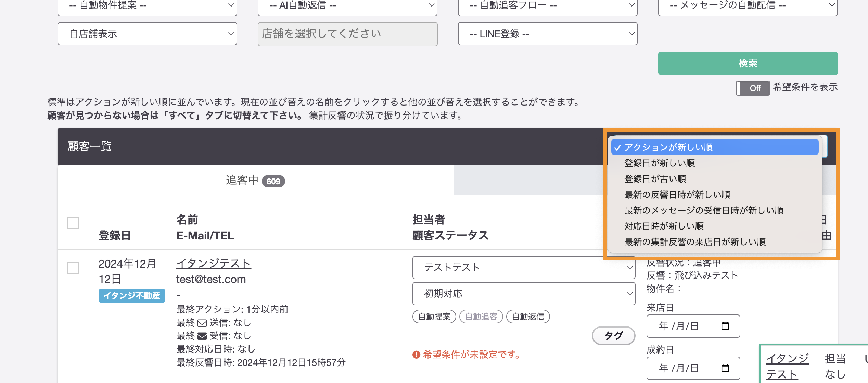Switch to the 追客中 609 tab

pos(255,180)
